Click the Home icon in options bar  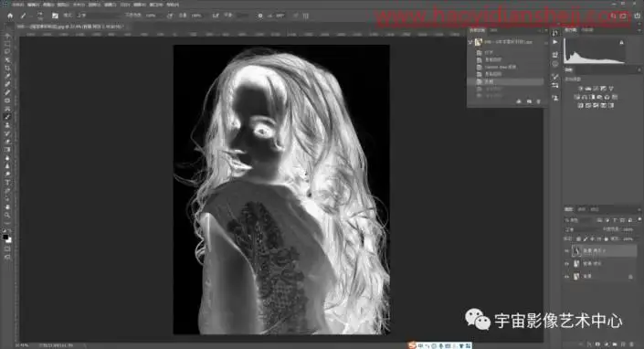pos(10,16)
